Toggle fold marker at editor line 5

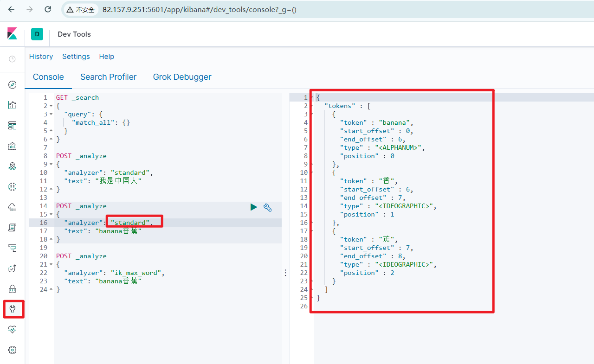point(51,131)
